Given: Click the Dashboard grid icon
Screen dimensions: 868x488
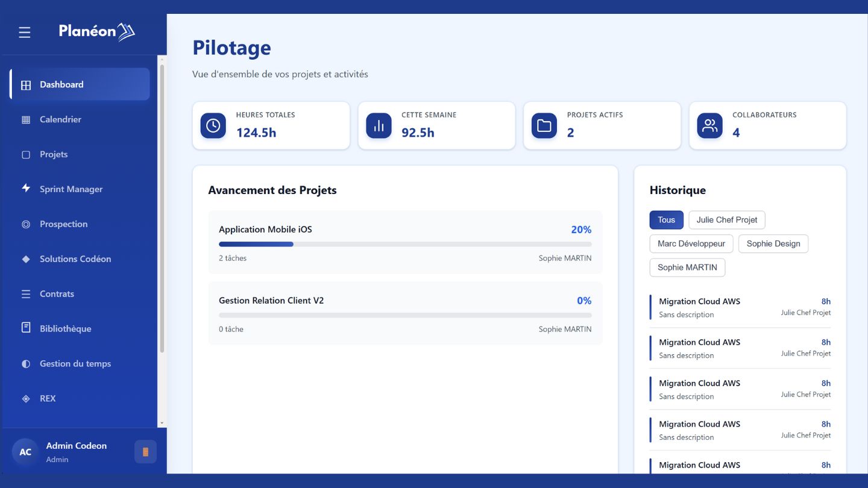Looking at the screenshot, I should [26, 85].
